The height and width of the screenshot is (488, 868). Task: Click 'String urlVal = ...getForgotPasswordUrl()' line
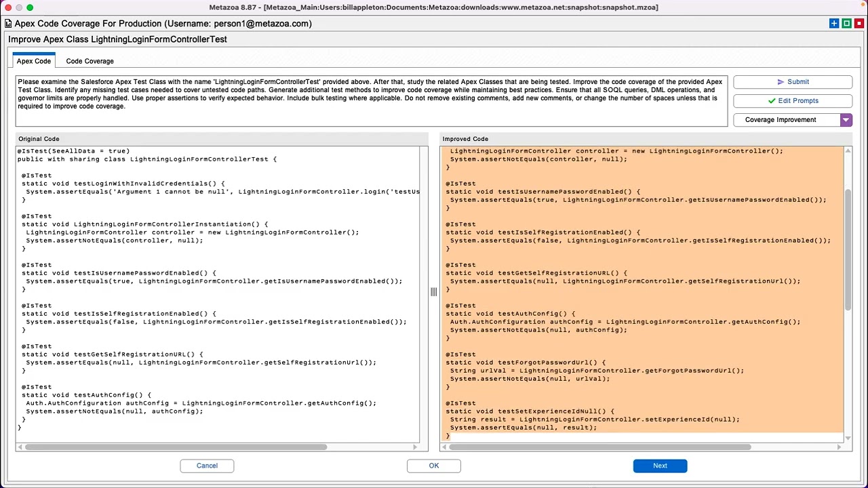point(597,371)
